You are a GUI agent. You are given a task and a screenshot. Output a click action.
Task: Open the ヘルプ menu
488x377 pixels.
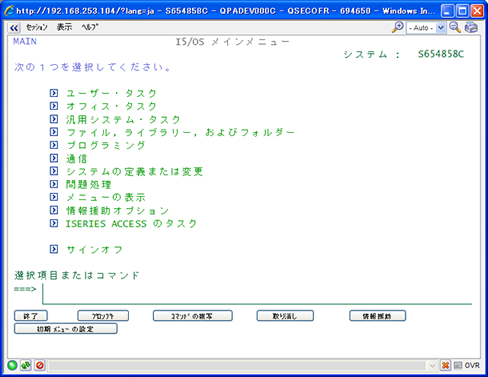pos(90,27)
